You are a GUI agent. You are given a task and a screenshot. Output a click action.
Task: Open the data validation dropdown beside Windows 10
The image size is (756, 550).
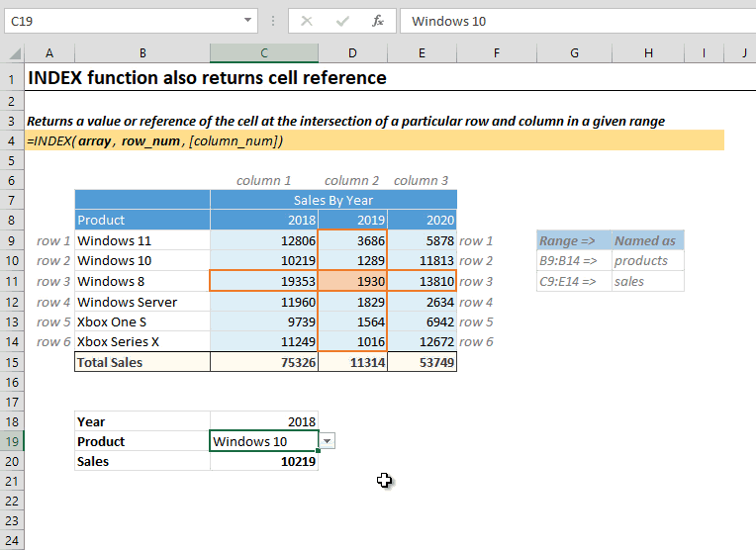pyautogui.click(x=327, y=441)
